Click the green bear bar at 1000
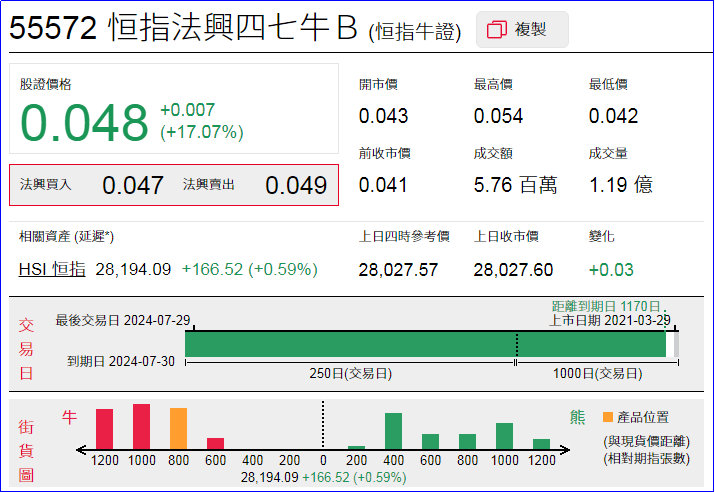The image size is (715, 492). click(504, 436)
